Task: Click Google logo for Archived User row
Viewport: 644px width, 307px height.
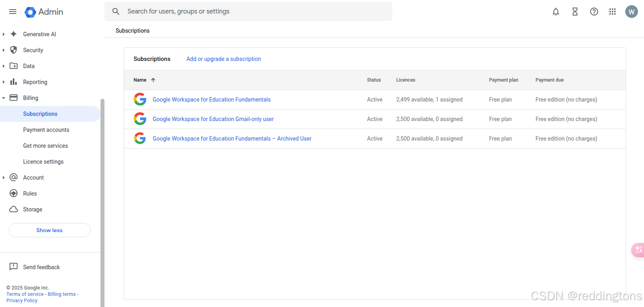Action: pyautogui.click(x=140, y=139)
